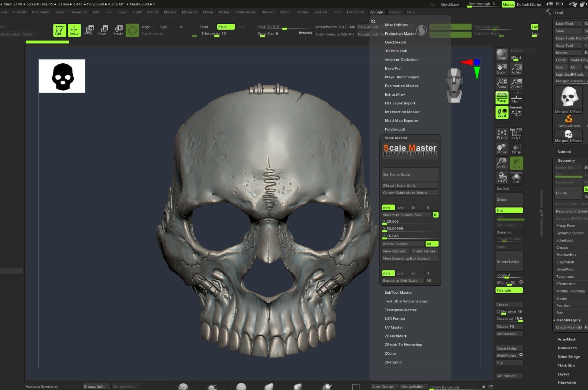The height and width of the screenshot is (390, 588).
Task: Click the QuickSave button
Action: click(x=450, y=4)
